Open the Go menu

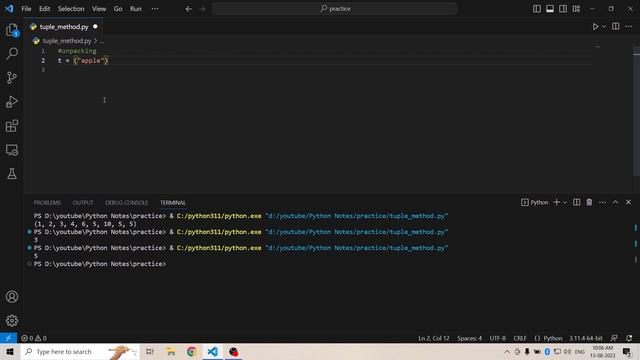[x=118, y=9]
